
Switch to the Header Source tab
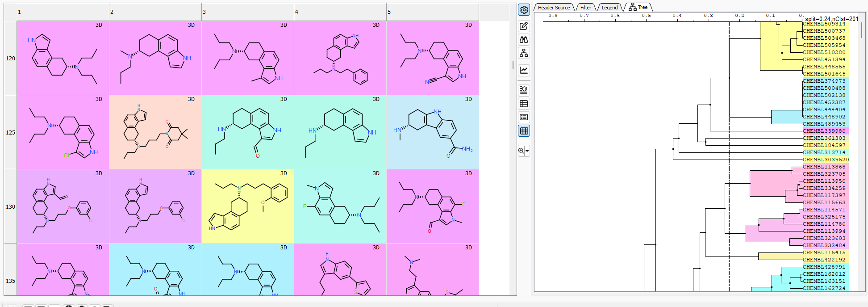tap(554, 8)
